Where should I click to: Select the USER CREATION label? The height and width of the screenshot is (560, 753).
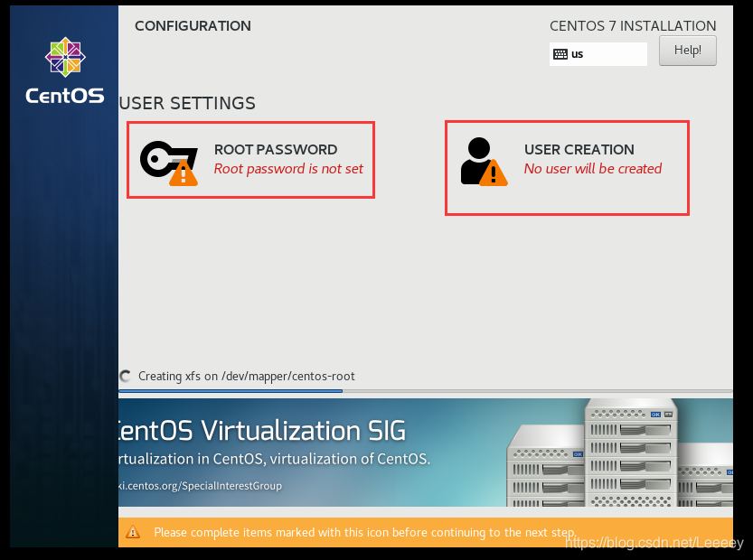[579, 149]
